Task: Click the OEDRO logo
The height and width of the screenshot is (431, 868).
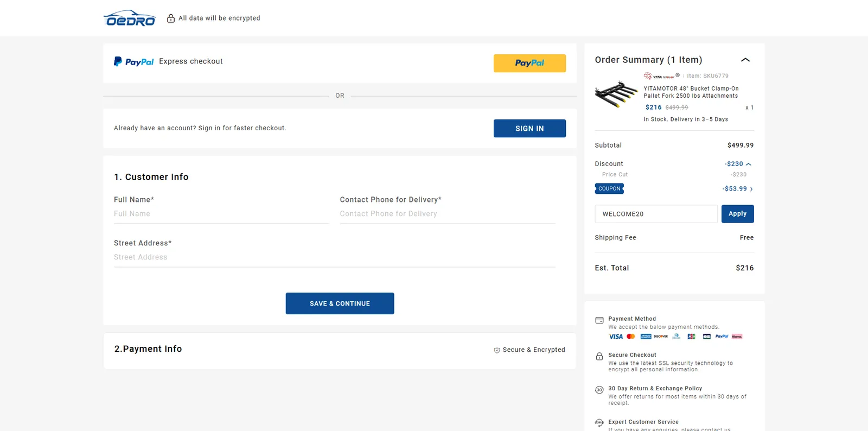Action: [130, 18]
